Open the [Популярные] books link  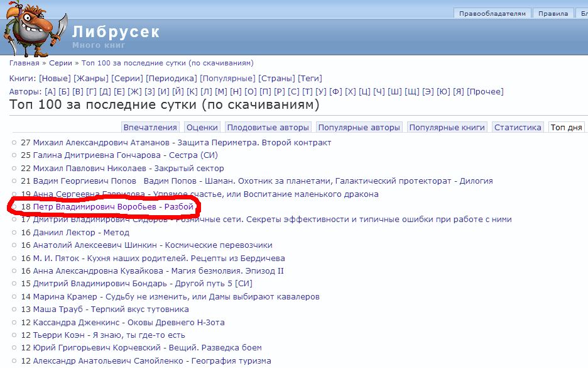pos(227,79)
